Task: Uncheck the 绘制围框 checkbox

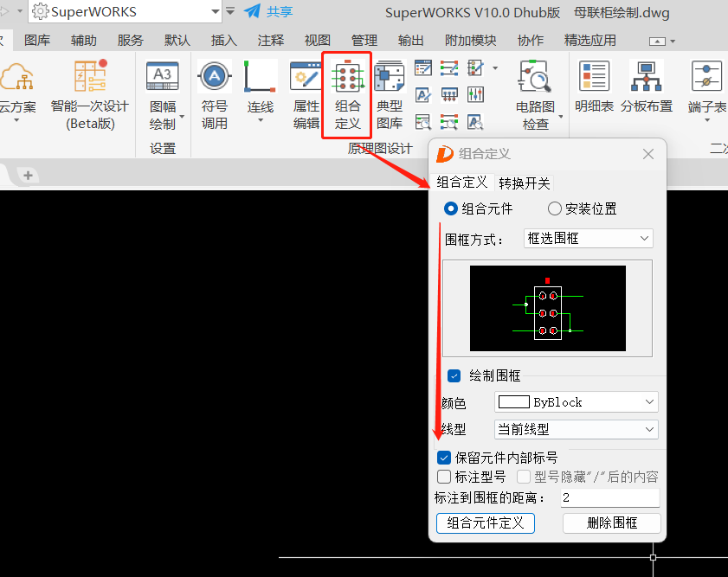Action: click(x=454, y=375)
